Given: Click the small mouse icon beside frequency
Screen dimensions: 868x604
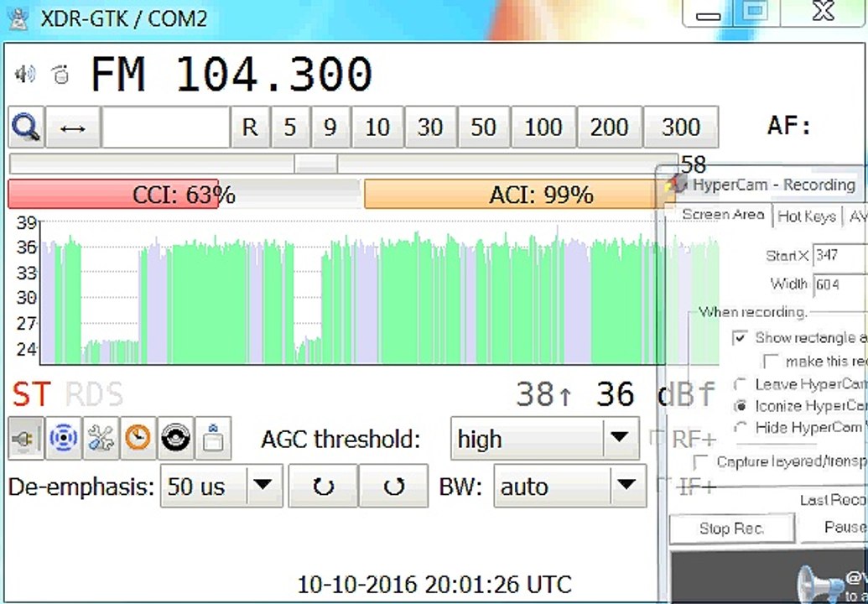Looking at the screenshot, I should point(60,74).
